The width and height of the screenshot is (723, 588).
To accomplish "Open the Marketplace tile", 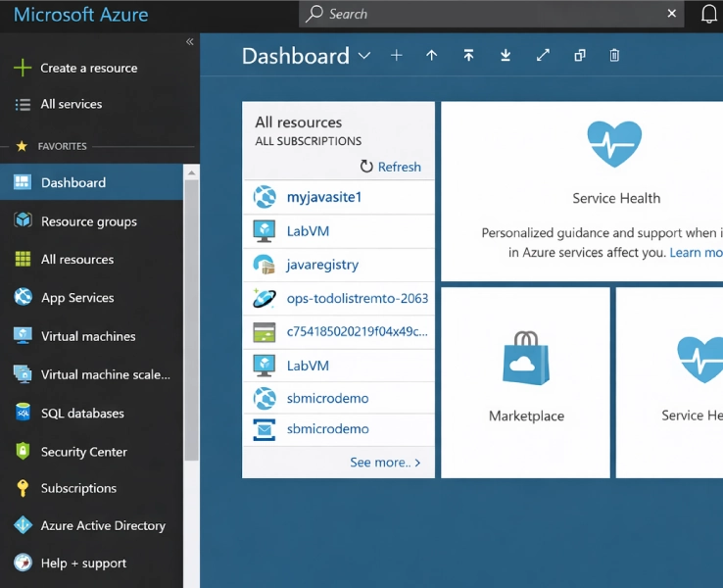I will (525, 383).
